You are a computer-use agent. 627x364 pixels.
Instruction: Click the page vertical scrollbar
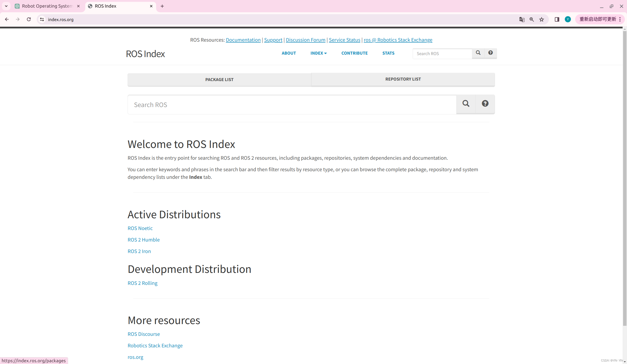click(625, 174)
